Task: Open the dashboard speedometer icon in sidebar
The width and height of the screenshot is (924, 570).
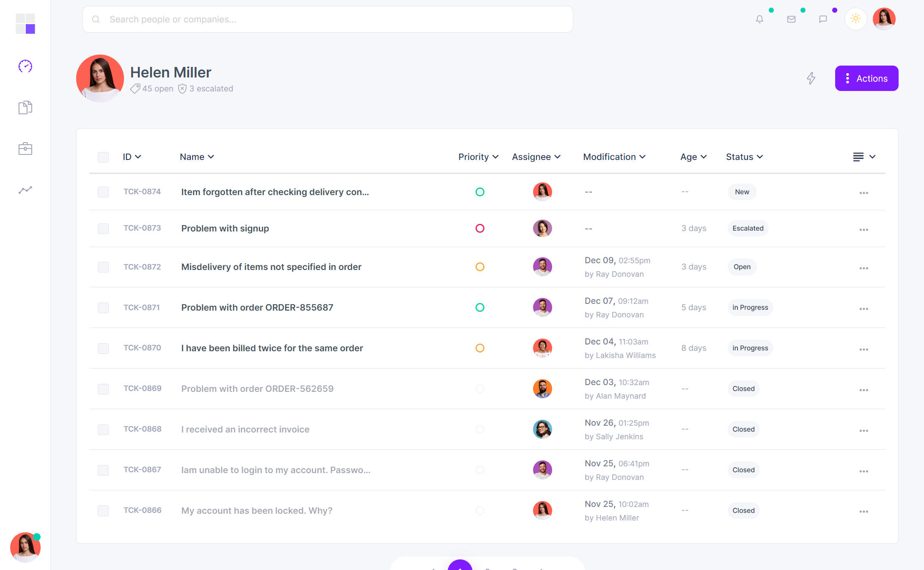Action: pyautogui.click(x=25, y=66)
